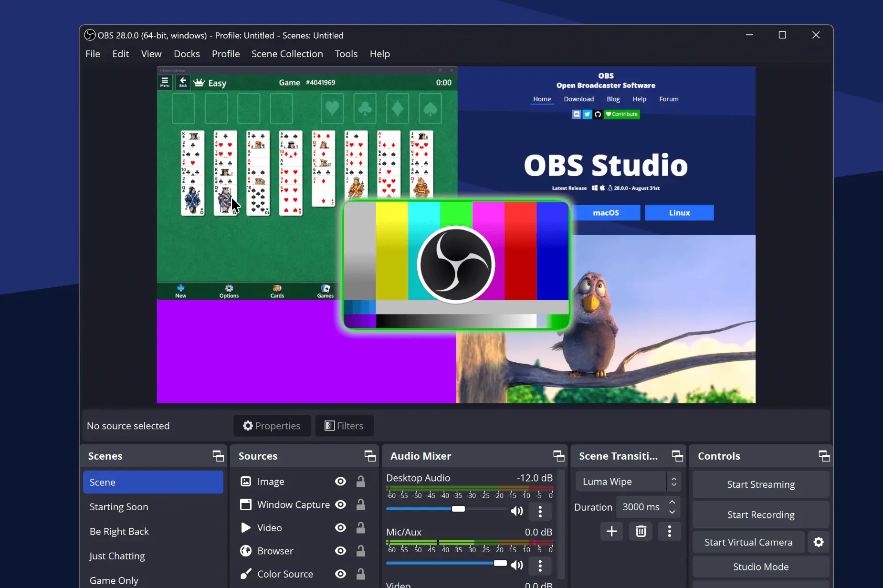Remove the transition with the trash icon
The image size is (883, 588).
click(x=641, y=531)
